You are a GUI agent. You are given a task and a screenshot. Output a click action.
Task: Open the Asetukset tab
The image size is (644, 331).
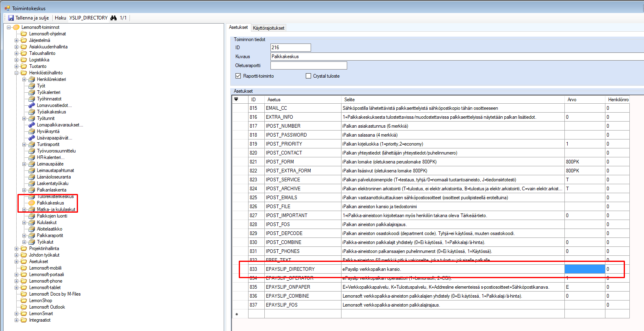coord(238,28)
